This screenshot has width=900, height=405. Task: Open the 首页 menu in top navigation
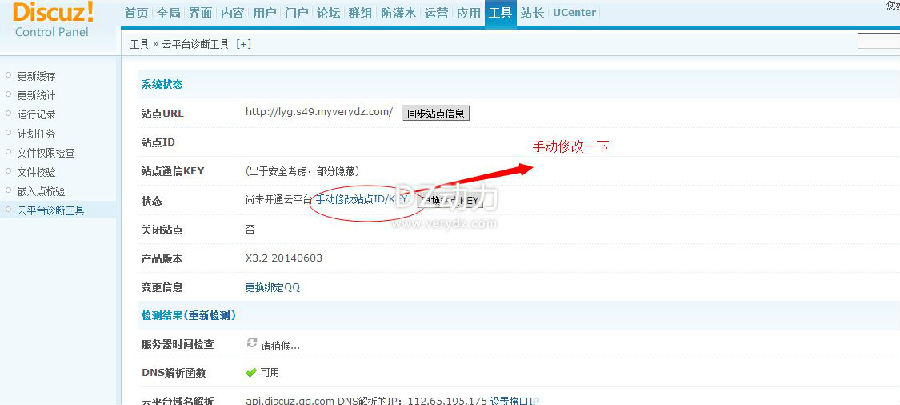point(136,13)
